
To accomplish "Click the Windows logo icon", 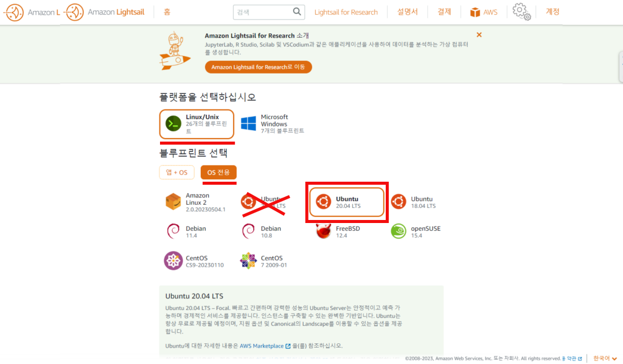I will click(x=249, y=123).
